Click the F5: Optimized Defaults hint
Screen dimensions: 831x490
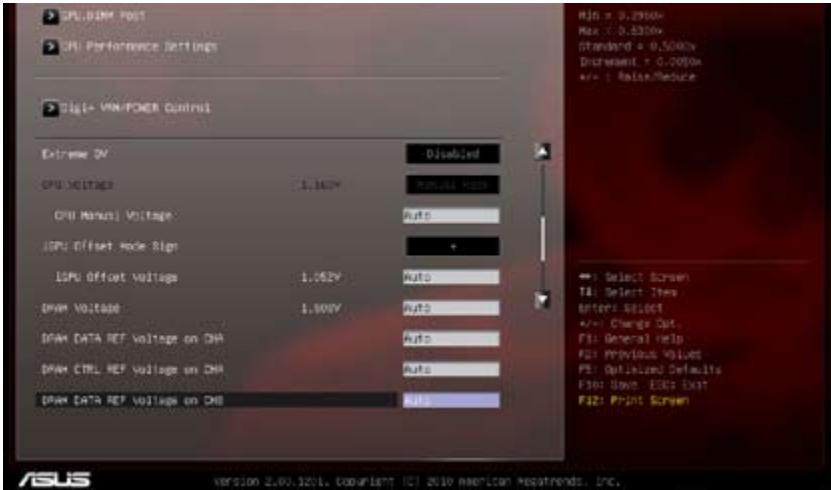tap(650, 369)
